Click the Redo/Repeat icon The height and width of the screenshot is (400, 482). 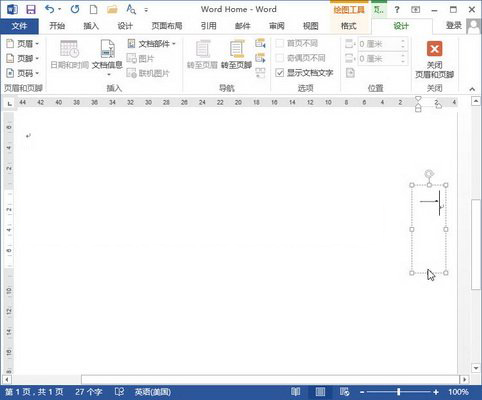75,9
